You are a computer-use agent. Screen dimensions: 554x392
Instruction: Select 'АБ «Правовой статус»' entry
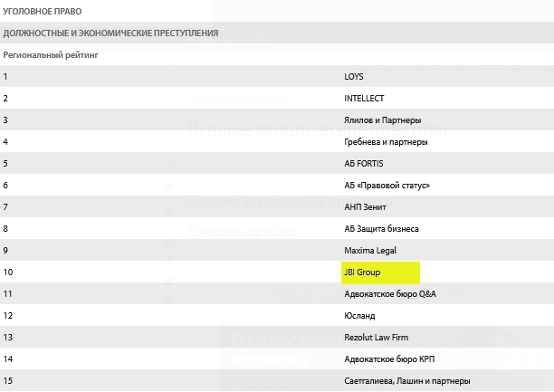387,186
